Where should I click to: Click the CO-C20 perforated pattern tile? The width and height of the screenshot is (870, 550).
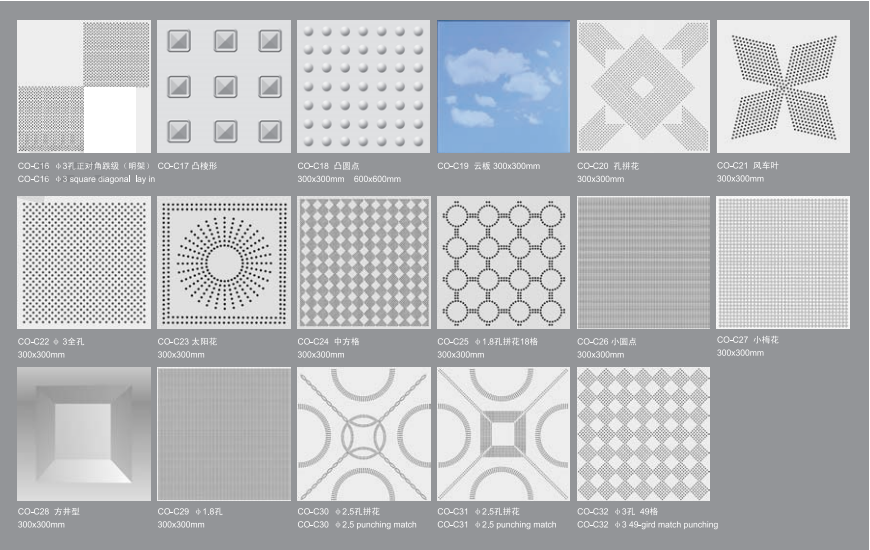coord(644,87)
